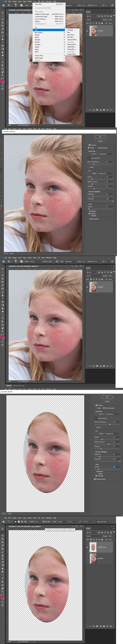Select Eyedropper tool beside the open Filter menu
The height and width of the screenshot is (644, 123).
[x=3, y=29]
